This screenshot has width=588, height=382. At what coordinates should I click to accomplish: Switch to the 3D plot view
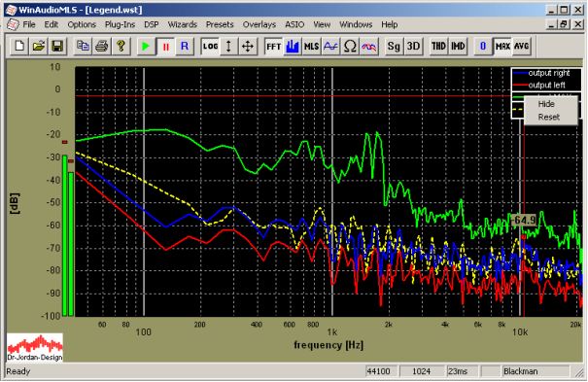click(x=414, y=47)
